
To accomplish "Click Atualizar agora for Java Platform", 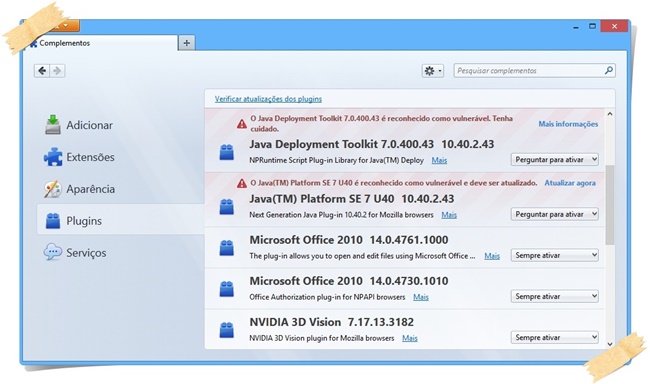I will coord(570,183).
